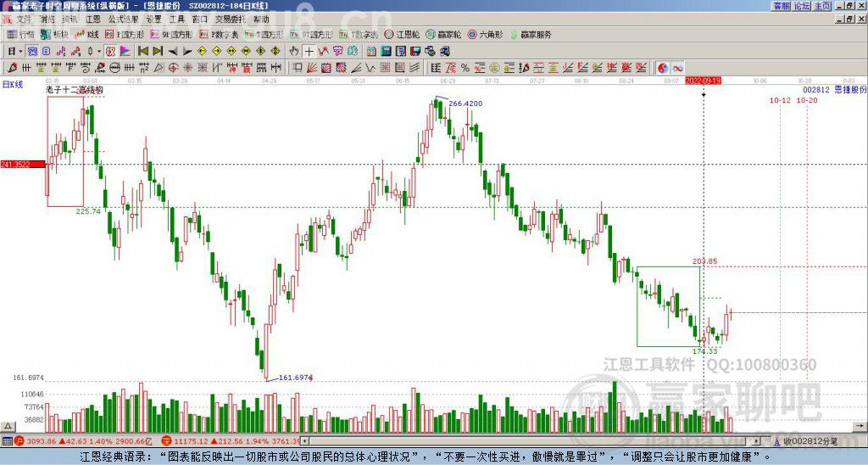Step back one bar with the black left arrow

[172, 52]
